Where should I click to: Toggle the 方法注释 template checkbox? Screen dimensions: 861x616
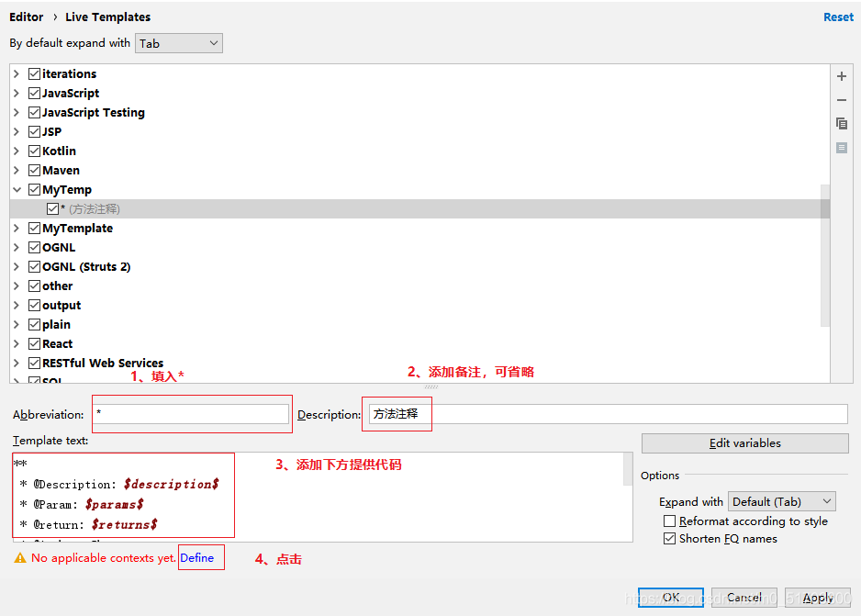coord(52,208)
